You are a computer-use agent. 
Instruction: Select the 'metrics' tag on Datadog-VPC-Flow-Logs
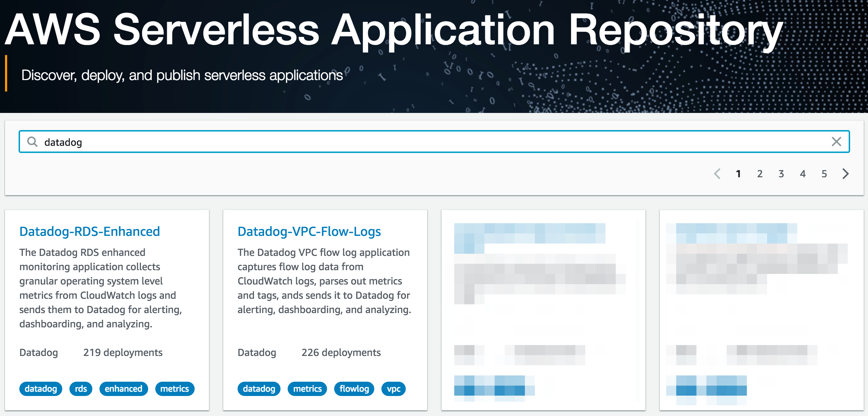[x=307, y=388]
